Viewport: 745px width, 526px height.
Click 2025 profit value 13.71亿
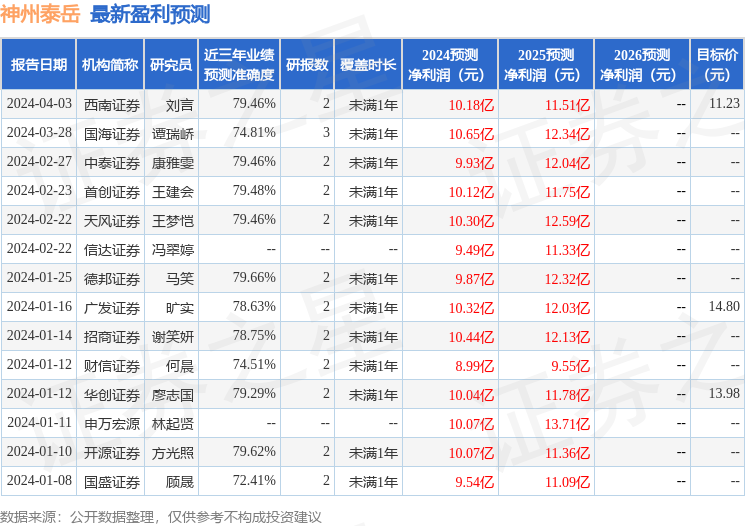tap(567, 424)
